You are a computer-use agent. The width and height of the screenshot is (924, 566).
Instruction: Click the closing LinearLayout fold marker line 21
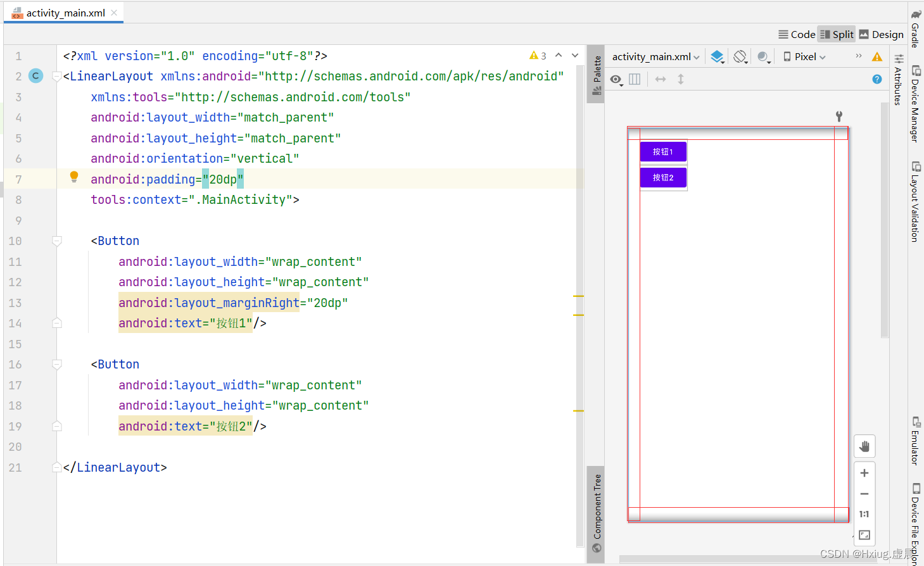(x=56, y=467)
